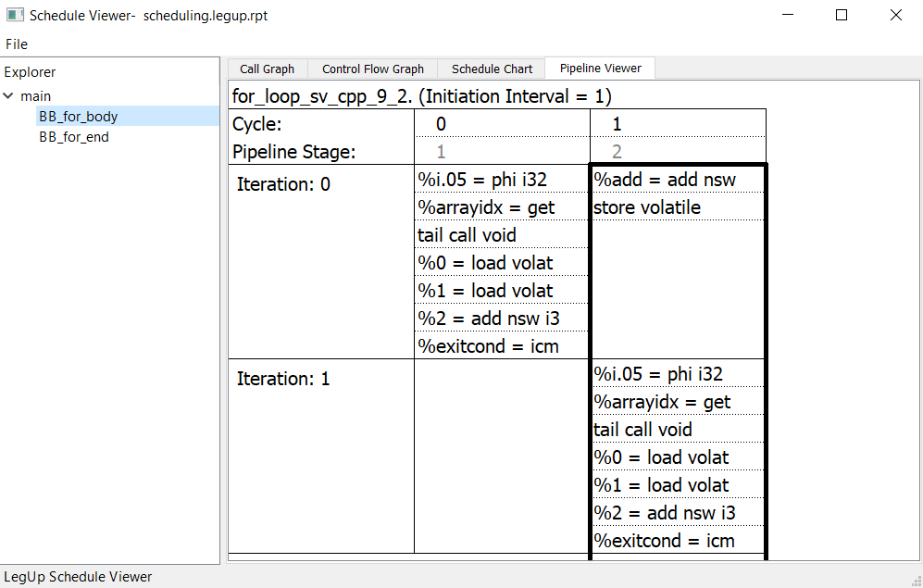Click %2 = add nsw i3 in Iteration 1

pos(678,512)
